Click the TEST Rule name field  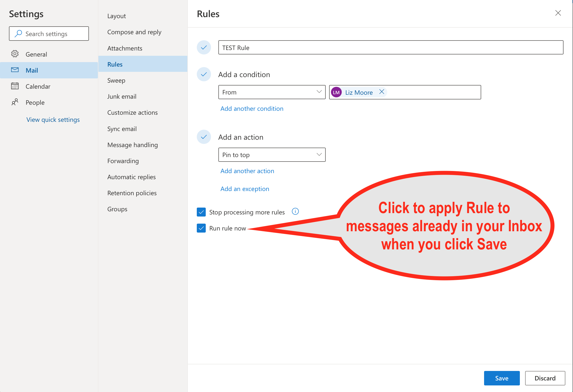(390, 48)
